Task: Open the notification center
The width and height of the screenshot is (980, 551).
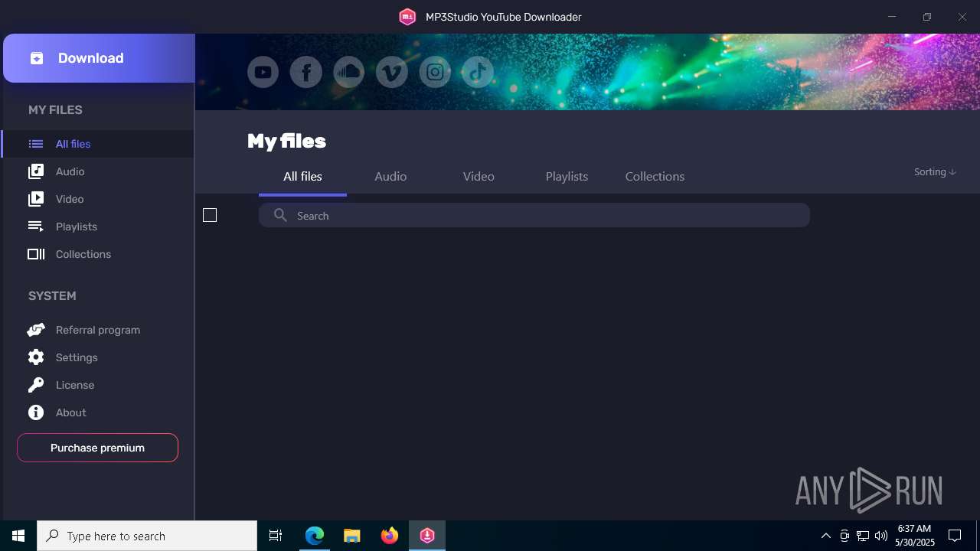Action: [955, 536]
